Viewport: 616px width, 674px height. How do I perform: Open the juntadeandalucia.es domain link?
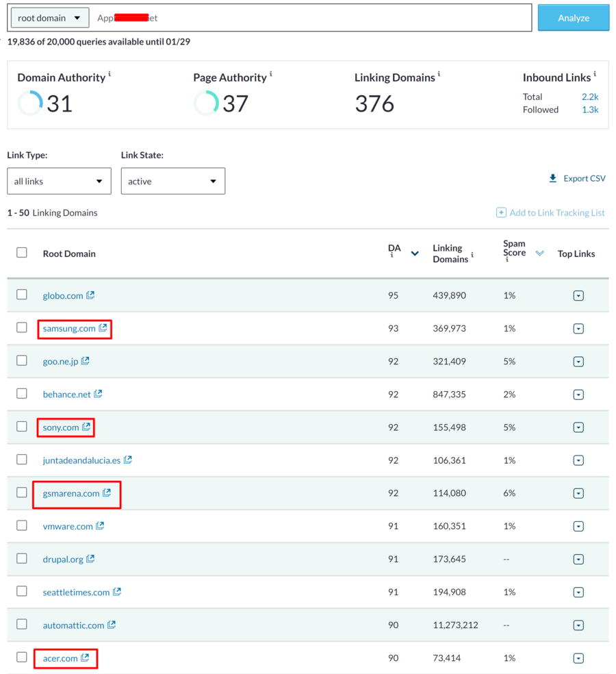tap(81, 460)
